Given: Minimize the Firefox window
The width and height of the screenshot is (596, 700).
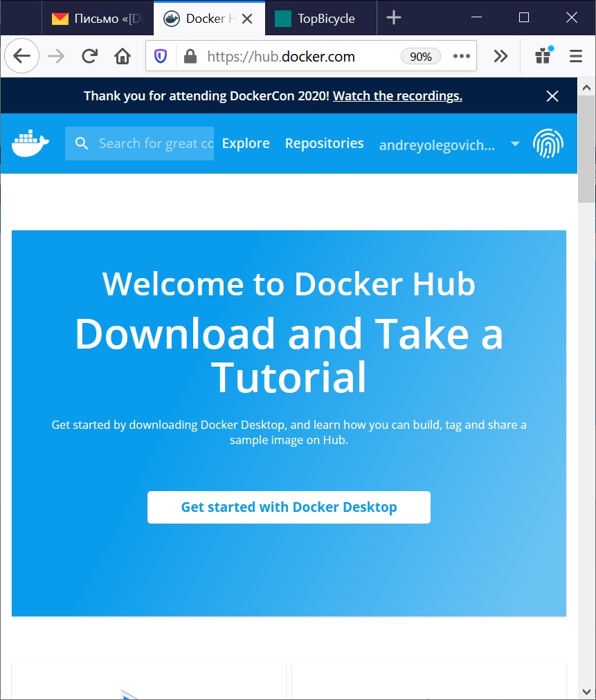Looking at the screenshot, I should [477, 17].
